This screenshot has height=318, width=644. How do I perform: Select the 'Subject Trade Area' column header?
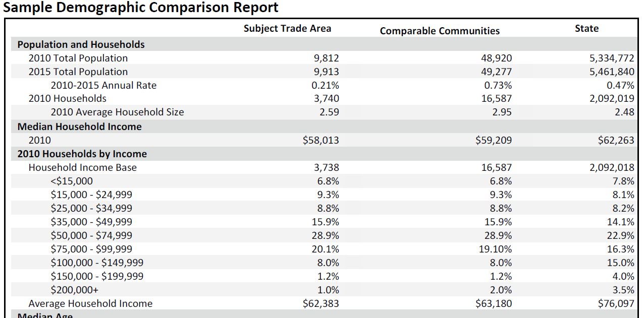click(x=287, y=28)
